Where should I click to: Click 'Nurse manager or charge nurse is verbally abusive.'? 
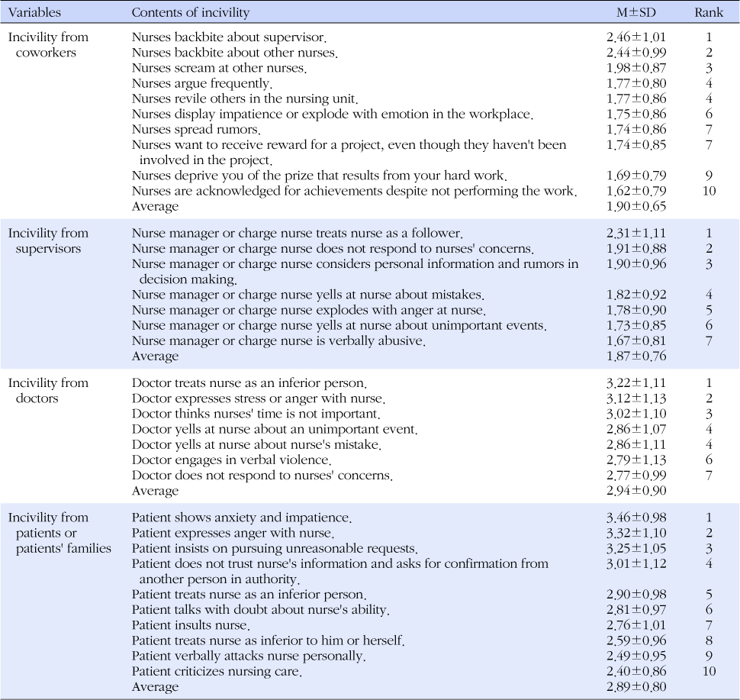[278, 341]
